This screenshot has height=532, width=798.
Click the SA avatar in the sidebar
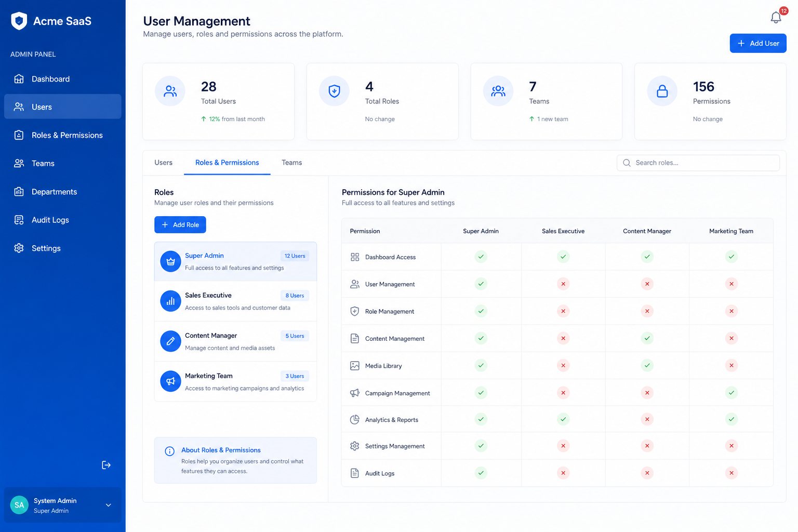coord(19,505)
